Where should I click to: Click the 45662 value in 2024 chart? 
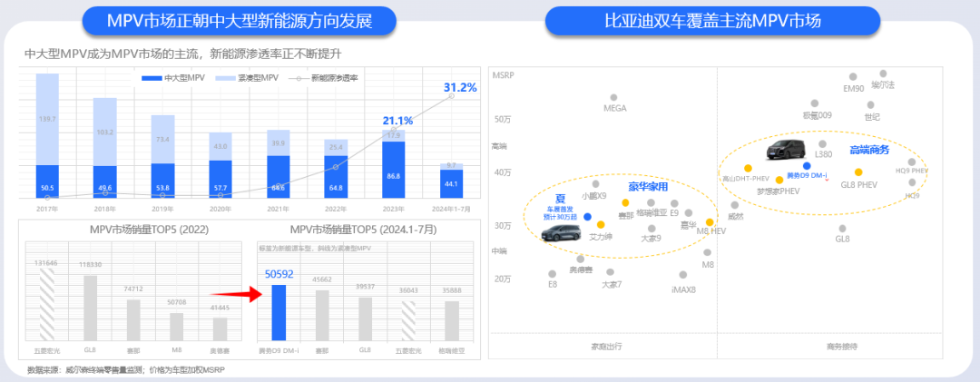(321, 279)
